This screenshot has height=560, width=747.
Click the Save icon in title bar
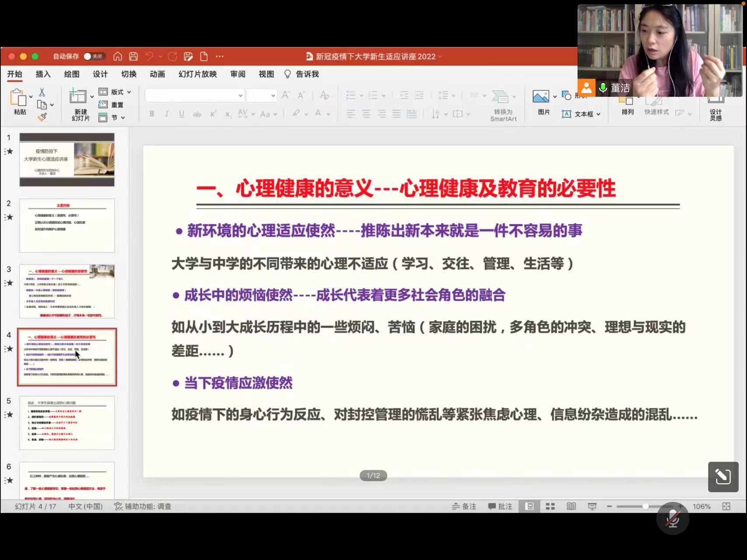pos(133,56)
